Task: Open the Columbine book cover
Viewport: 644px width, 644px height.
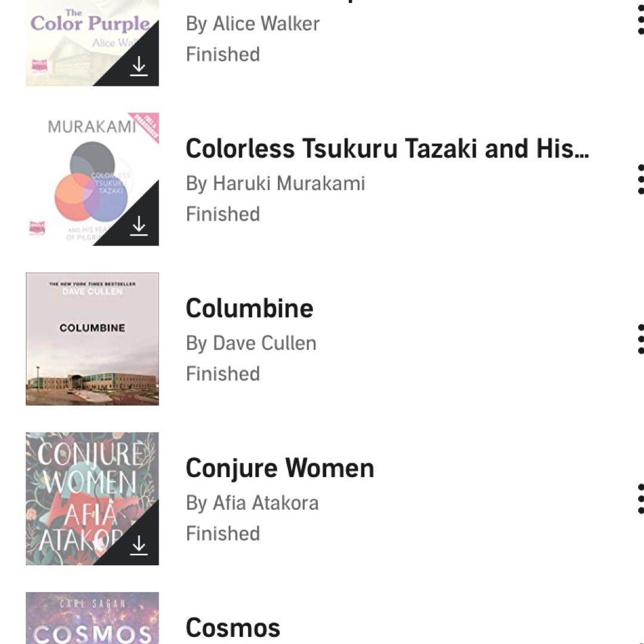Action: click(x=92, y=339)
